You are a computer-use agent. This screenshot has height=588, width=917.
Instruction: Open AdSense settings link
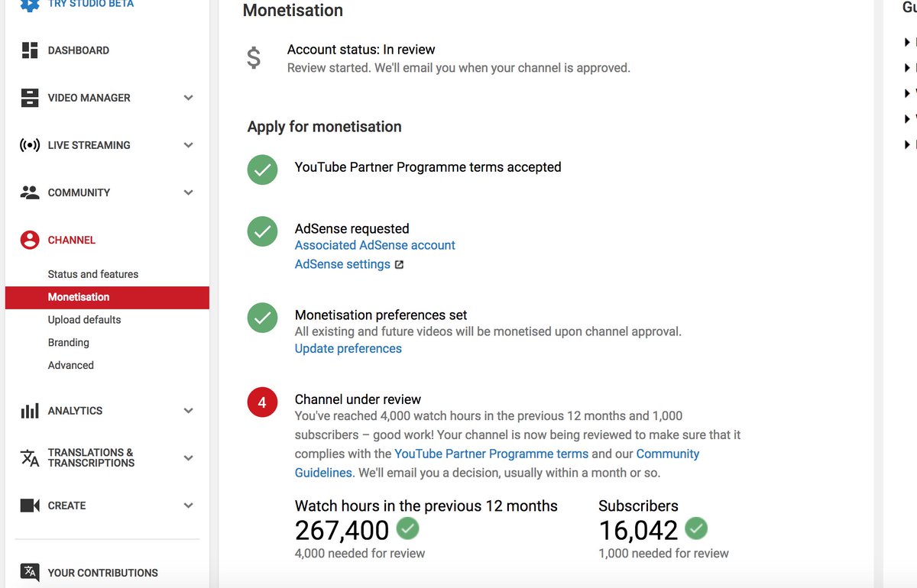pyautogui.click(x=342, y=264)
